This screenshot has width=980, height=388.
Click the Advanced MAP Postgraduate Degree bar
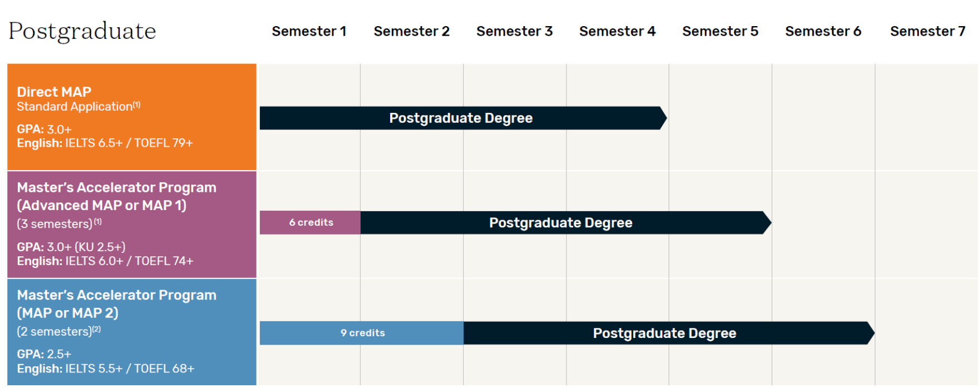(565, 222)
